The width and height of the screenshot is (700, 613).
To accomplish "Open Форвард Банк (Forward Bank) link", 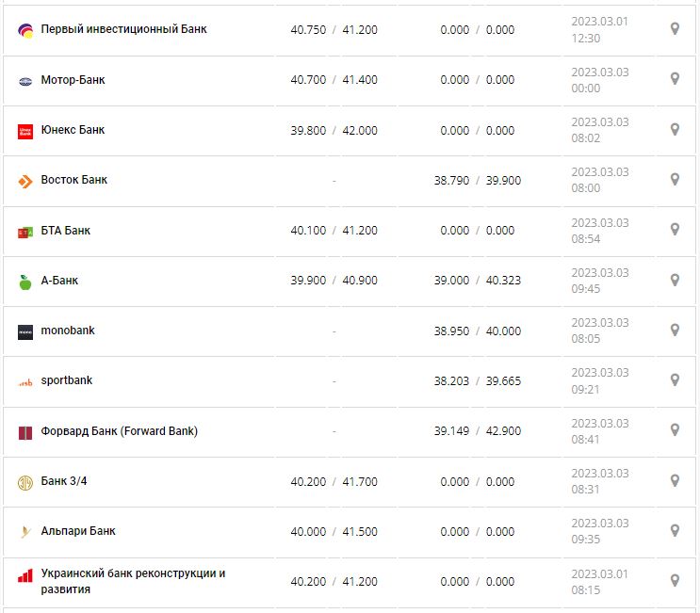I will pos(119,431).
